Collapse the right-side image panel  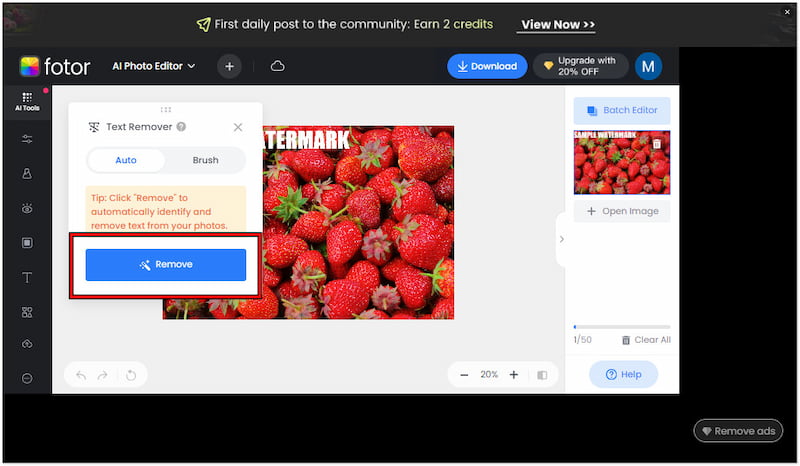coord(561,239)
